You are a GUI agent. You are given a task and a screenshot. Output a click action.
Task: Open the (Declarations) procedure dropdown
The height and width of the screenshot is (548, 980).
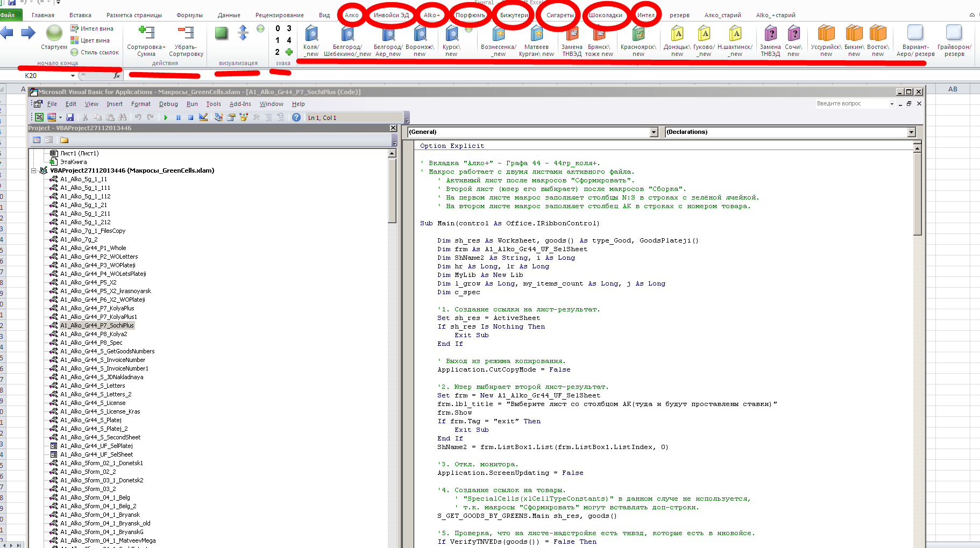pos(911,132)
